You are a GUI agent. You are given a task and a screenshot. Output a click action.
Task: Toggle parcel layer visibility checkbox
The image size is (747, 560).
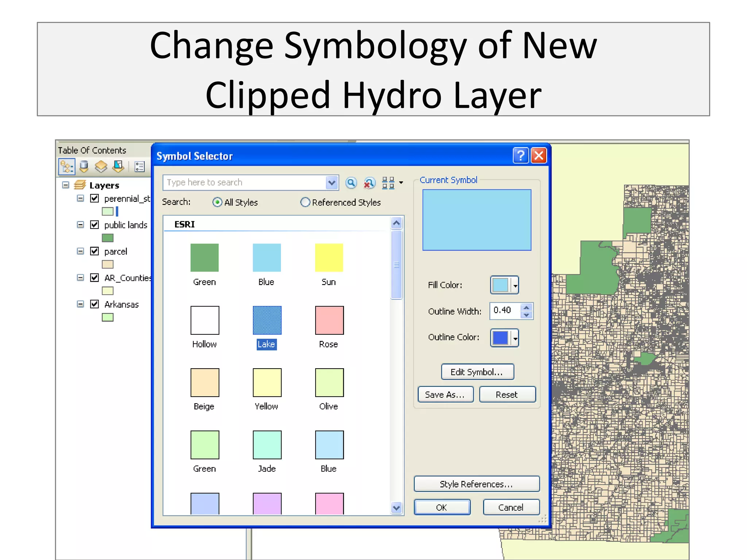[94, 251]
